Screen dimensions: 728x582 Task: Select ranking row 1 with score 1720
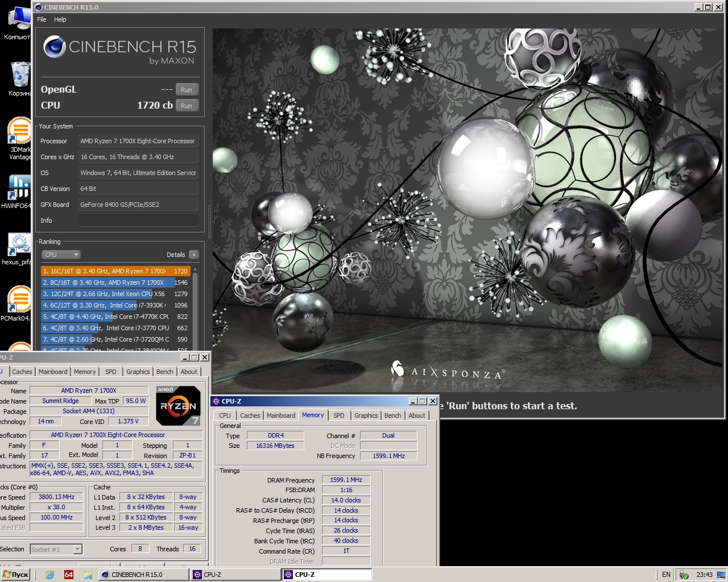(x=115, y=271)
